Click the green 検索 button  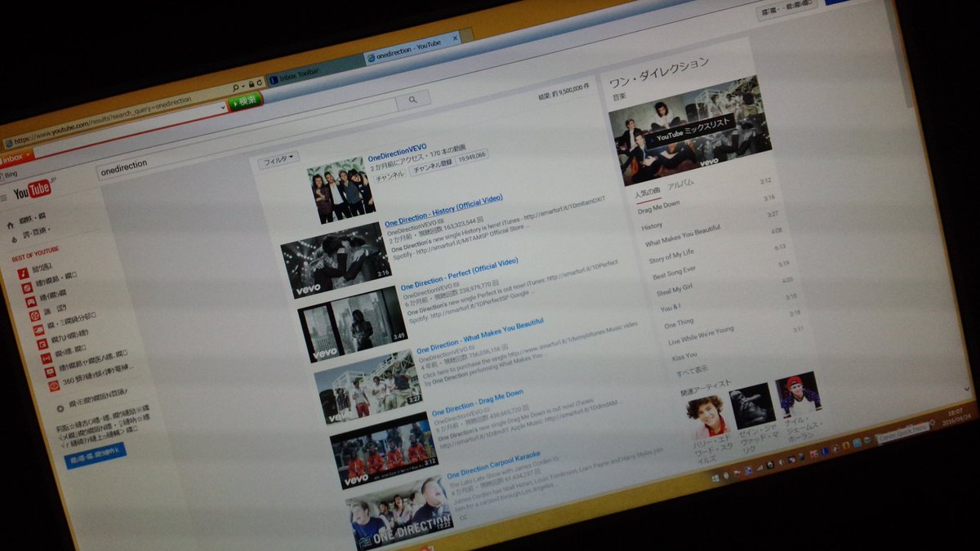click(246, 100)
